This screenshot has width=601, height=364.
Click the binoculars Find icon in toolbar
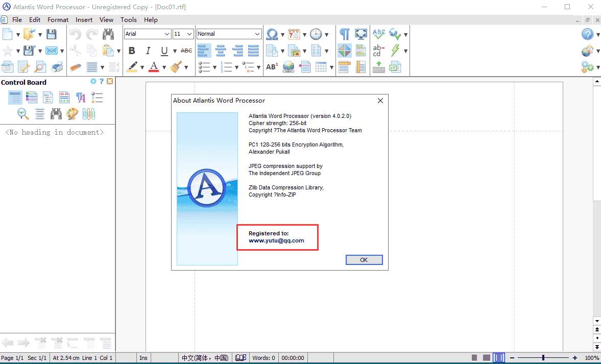(x=108, y=34)
